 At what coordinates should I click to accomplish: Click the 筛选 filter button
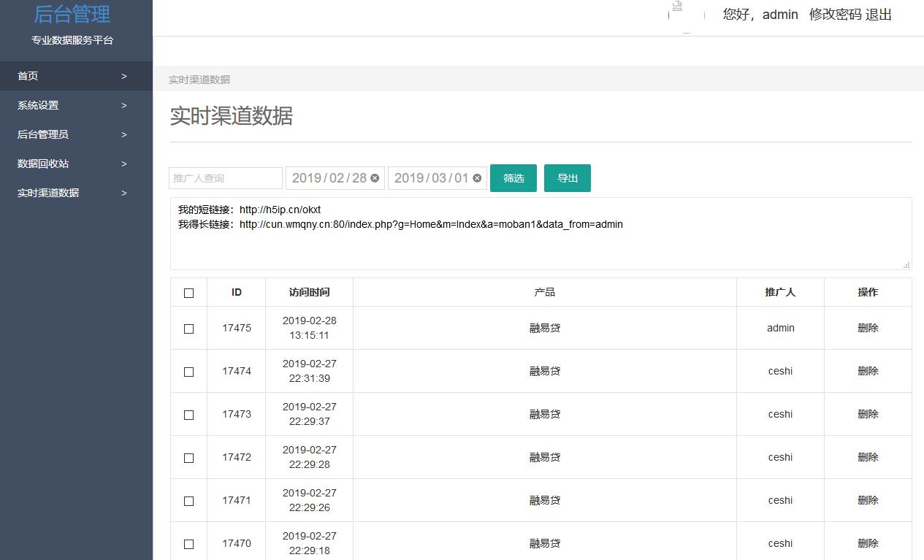[x=513, y=178]
